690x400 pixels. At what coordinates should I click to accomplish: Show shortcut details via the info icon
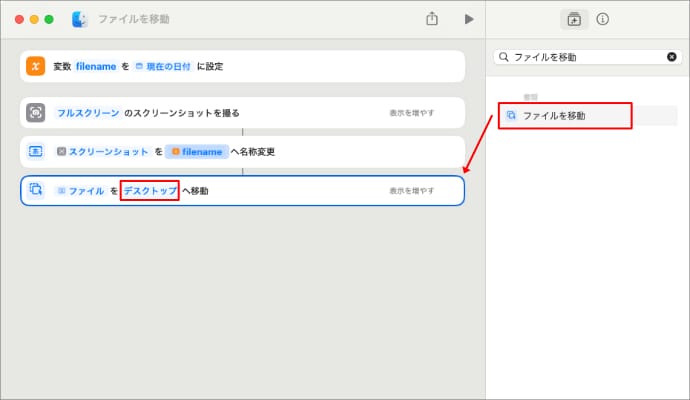(603, 19)
